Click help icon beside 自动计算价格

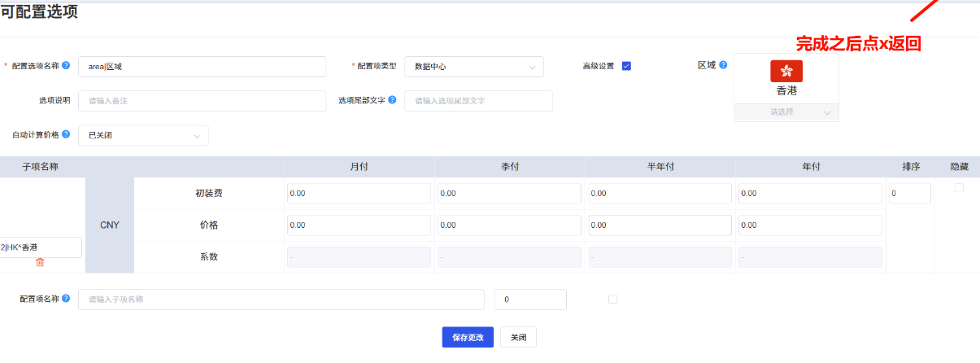[x=66, y=134]
